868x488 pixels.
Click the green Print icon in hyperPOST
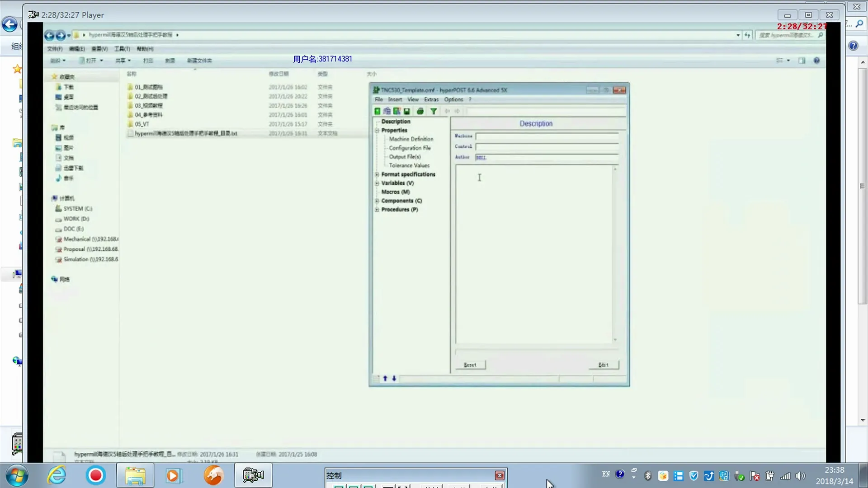tap(420, 111)
